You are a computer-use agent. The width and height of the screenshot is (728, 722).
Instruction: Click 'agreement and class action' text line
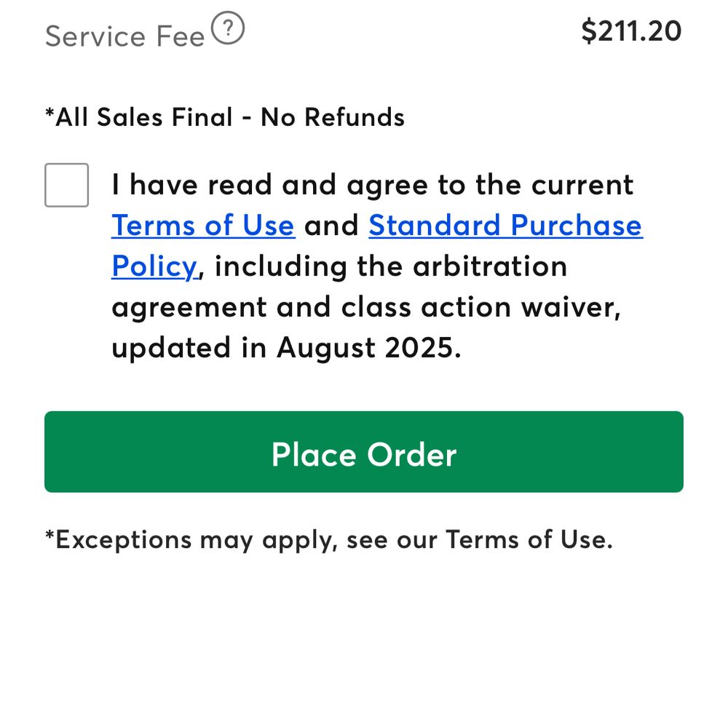click(312, 307)
